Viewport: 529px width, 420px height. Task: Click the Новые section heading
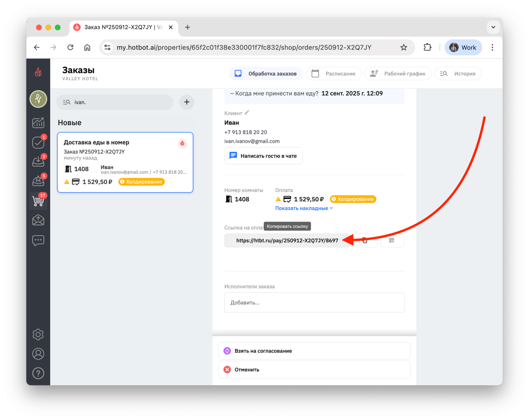[70, 122]
